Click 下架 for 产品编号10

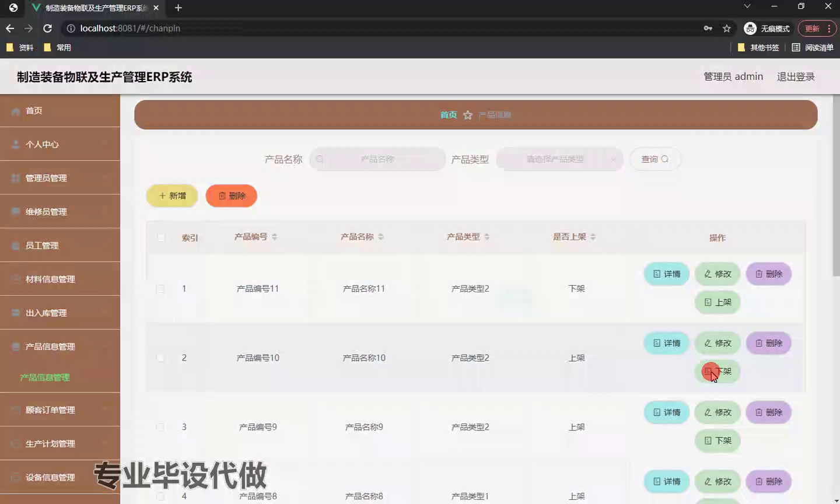tap(717, 372)
